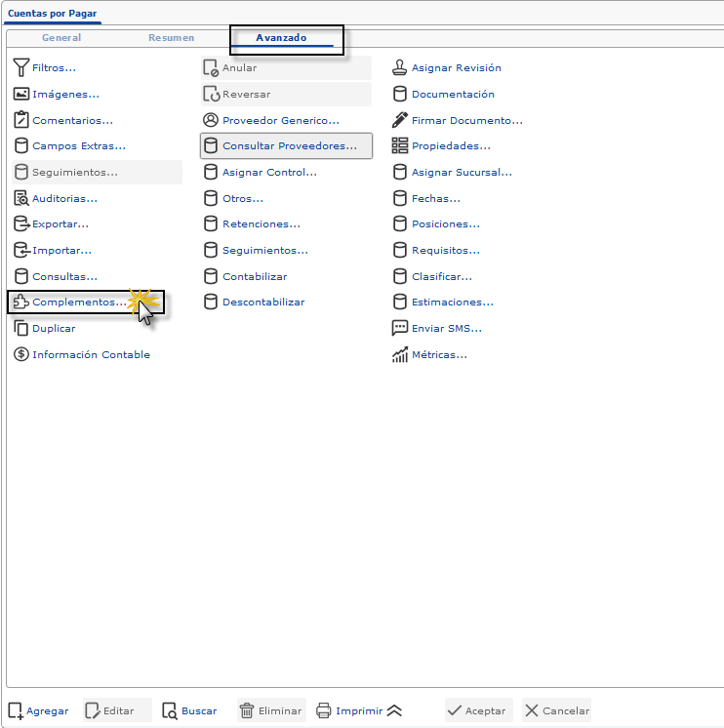
Task: Select the Avanzado tab
Action: click(x=281, y=38)
